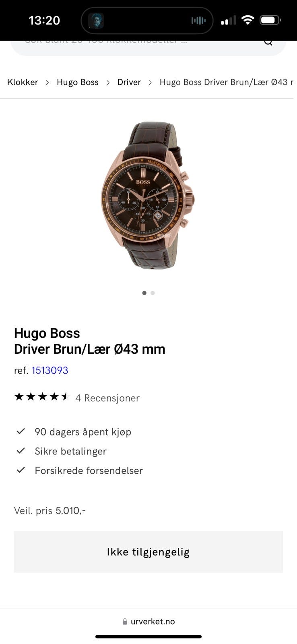This screenshot has height=644, width=297.
Task: Tap the search magnifier icon
Action: (x=268, y=42)
